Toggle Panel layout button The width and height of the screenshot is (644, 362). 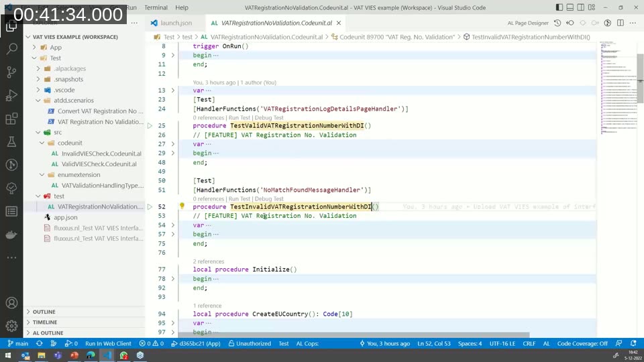click(570, 7)
